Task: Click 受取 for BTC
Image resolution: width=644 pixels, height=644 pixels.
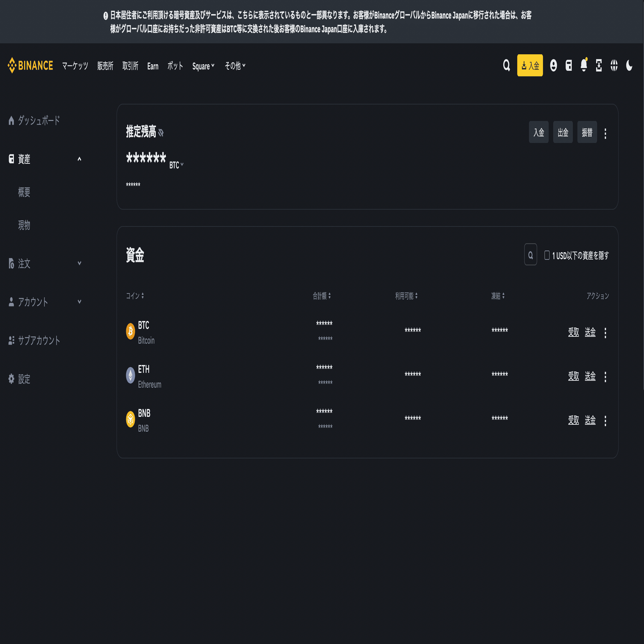Action: 574,332
